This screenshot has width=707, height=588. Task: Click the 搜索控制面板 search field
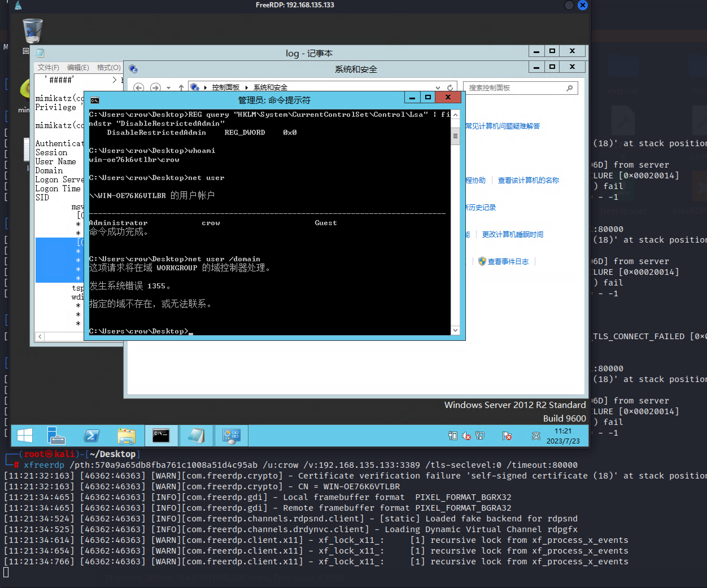coord(515,88)
